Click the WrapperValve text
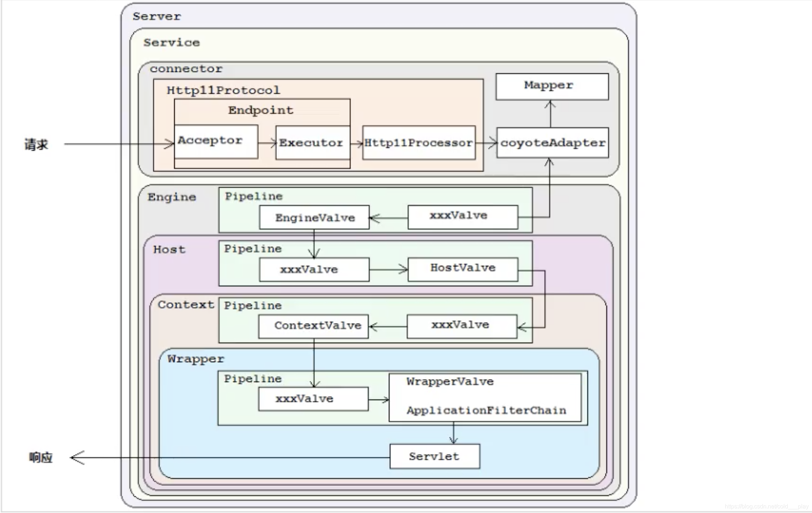The width and height of the screenshot is (812, 513). pos(450,382)
